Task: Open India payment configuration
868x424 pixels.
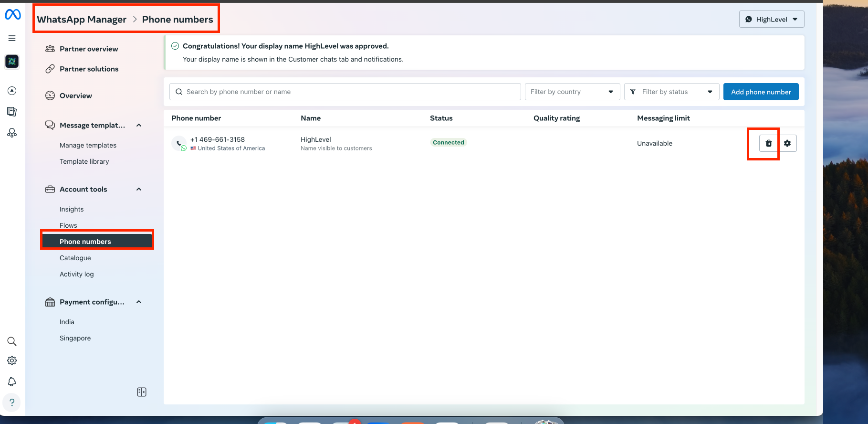Action: 67,322
